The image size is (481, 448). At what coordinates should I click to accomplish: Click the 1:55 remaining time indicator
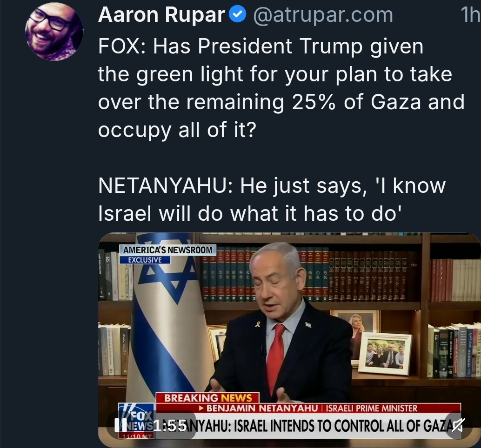click(170, 426)
